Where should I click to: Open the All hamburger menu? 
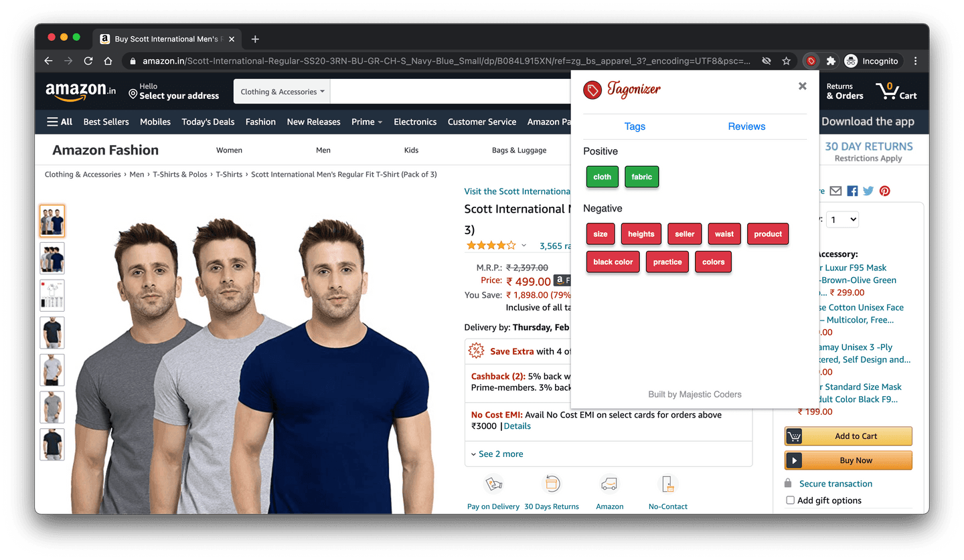60,122
